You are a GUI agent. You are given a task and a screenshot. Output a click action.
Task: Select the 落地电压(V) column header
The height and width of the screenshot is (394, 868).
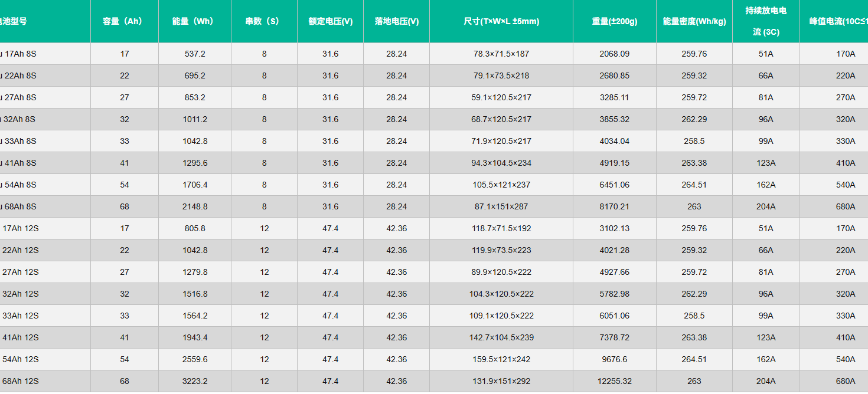pos(396,21)
